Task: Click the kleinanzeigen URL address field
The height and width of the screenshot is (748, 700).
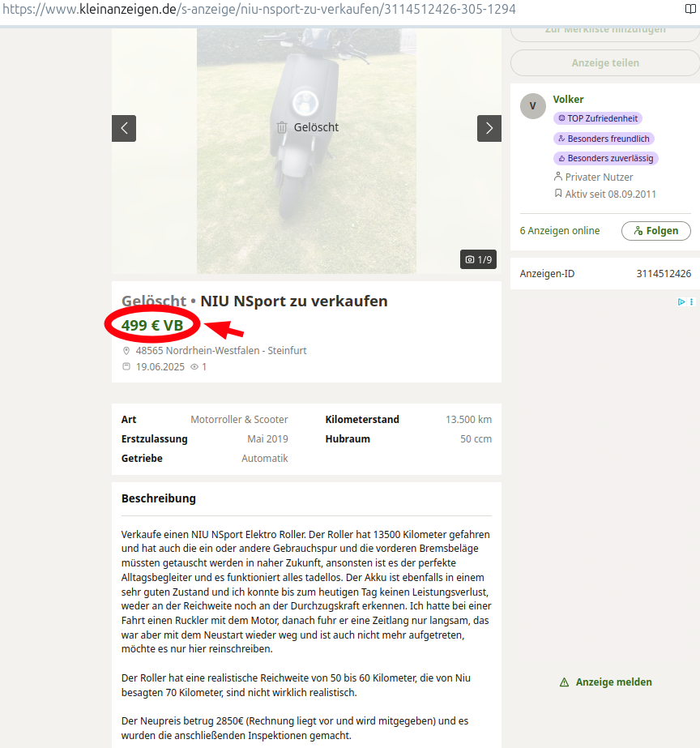Action: (x=324, y=10)
